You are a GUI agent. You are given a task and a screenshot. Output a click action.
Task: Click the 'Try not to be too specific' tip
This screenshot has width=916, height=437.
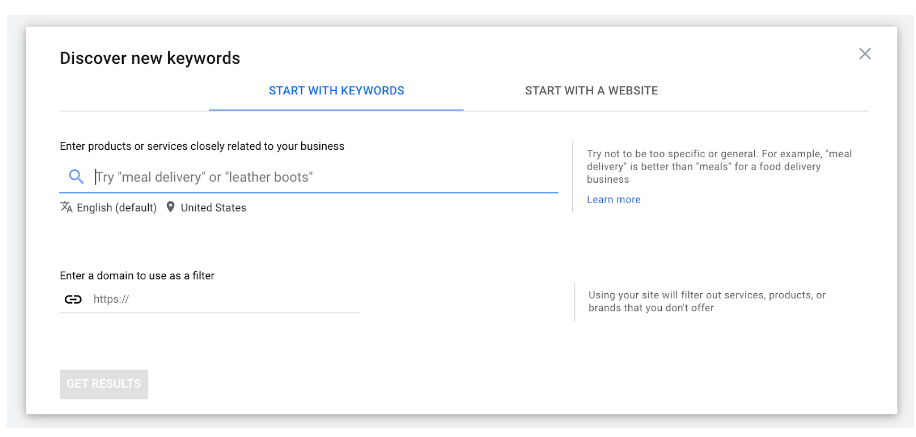click(718, 166)
